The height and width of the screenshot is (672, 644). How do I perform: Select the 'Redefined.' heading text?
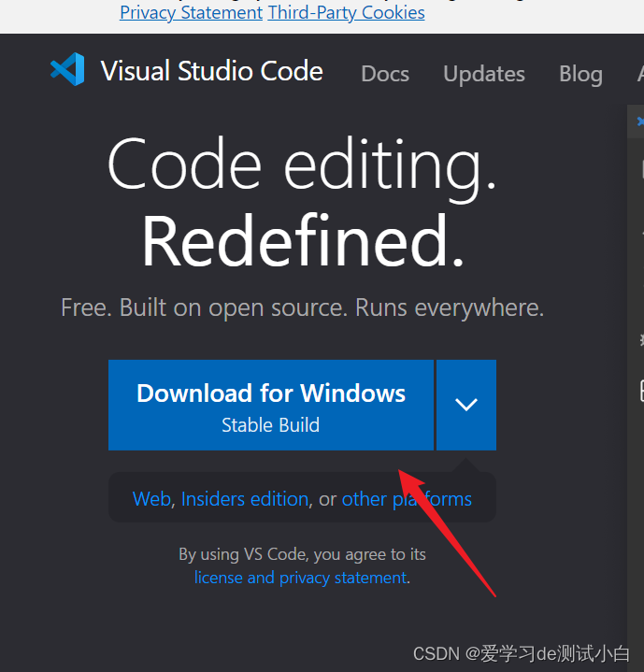pos(303,241)
